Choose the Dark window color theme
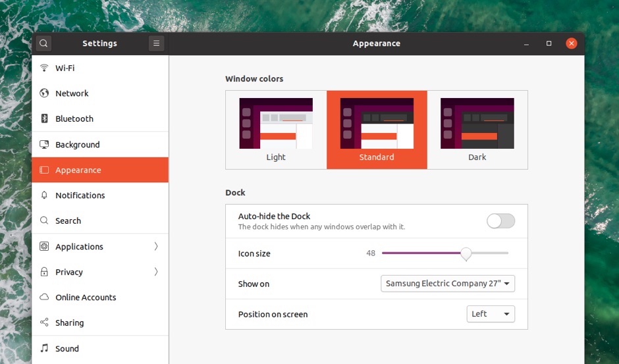The width and height of the screenshot is (619, 364). [477, 130]
